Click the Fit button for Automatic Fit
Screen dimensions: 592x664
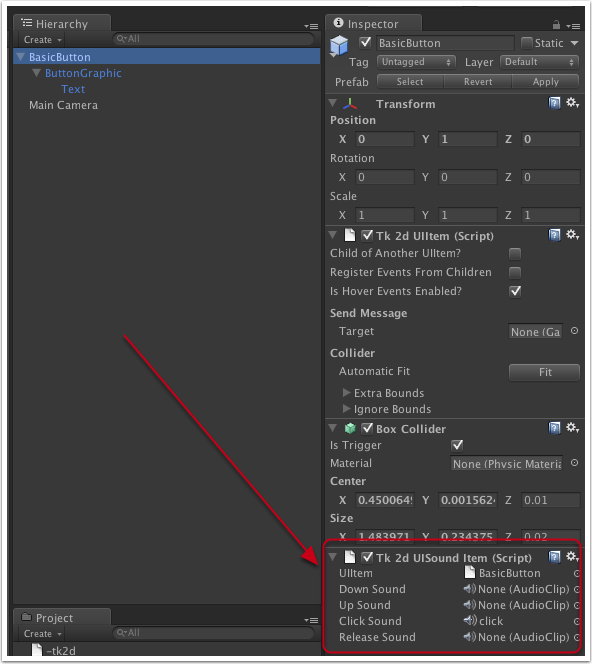tap(545, 372)
